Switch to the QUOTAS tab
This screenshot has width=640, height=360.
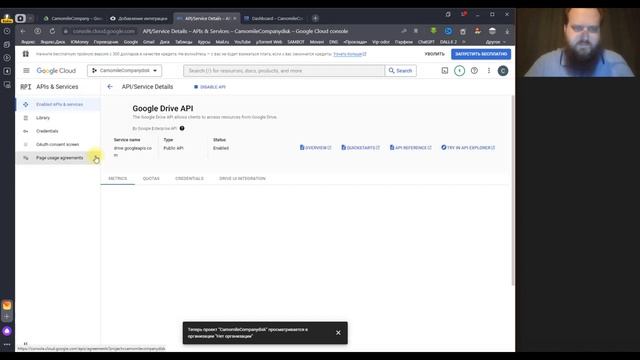pyautogui.click(x=151, y=178)
